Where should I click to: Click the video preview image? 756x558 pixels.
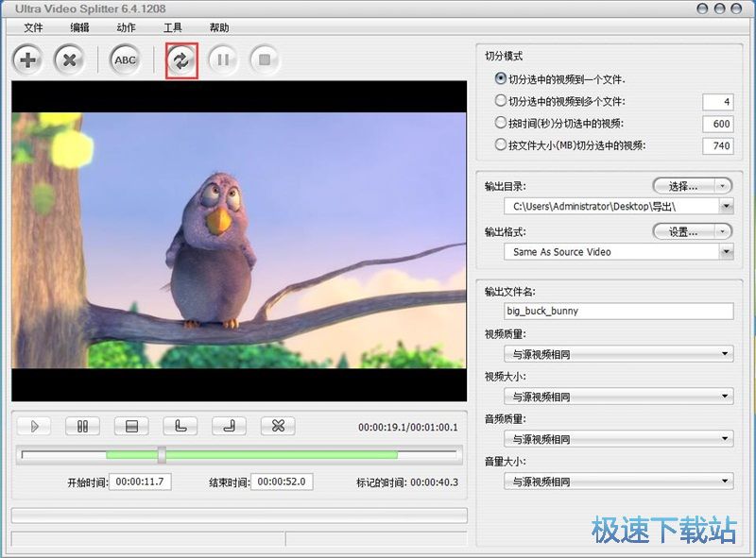(x=239, y=241)
